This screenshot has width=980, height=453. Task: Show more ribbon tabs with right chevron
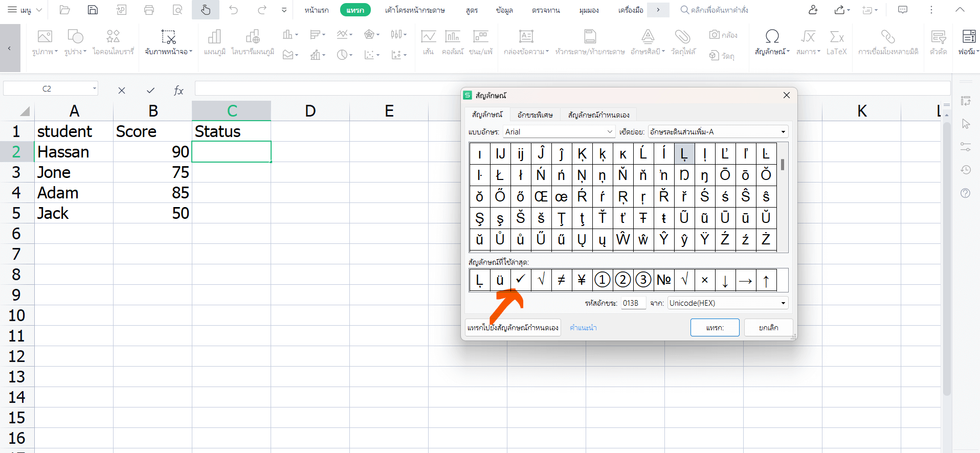pos(658,10)
